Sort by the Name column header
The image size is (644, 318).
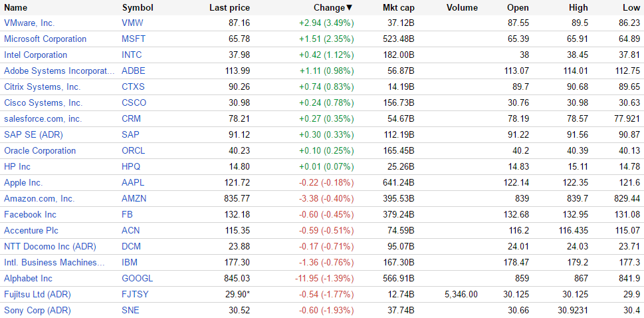[16, 7]
